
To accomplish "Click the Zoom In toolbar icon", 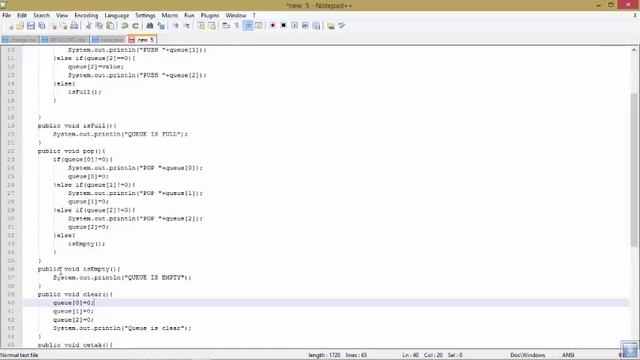I will click(x=176, y=26).
